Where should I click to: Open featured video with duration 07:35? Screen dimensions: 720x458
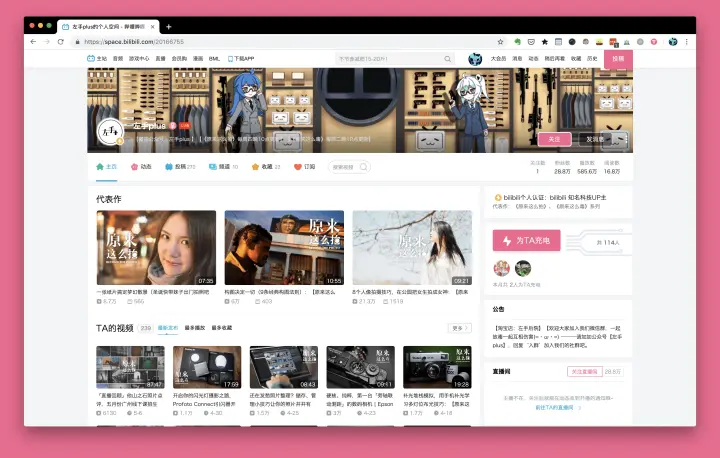[x=156, y=248]
